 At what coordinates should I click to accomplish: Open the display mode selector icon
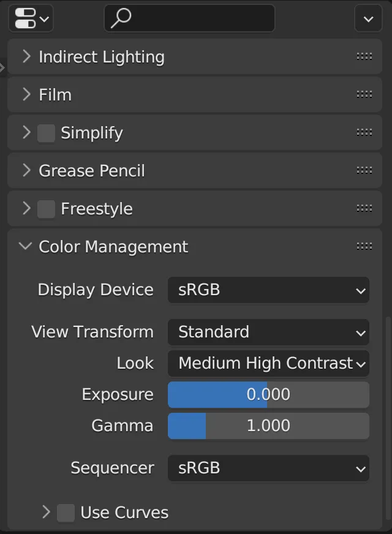pyautogui.click(x=30, y=18)
